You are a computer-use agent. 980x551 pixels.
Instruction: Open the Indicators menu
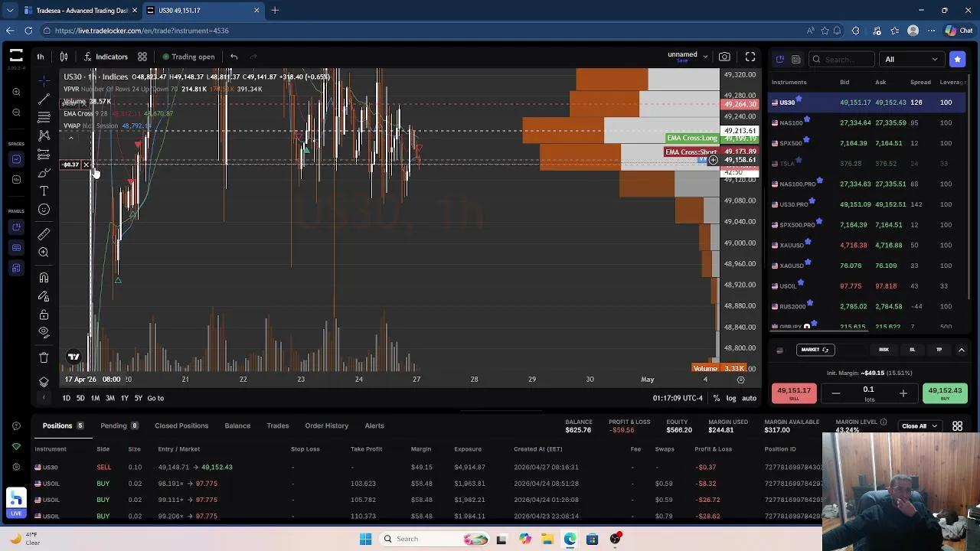click(106, 57)
